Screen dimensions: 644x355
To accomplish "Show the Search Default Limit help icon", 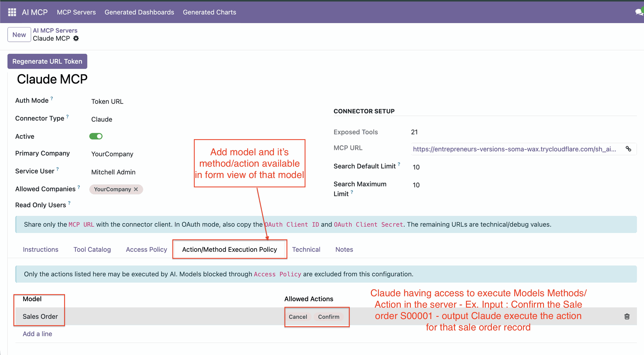I will (399, 164).
